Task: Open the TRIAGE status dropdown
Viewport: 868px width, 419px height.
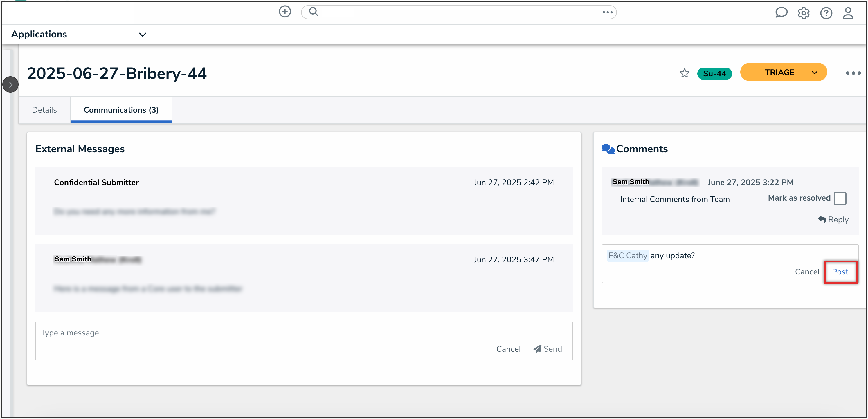Action: point(784,73)
